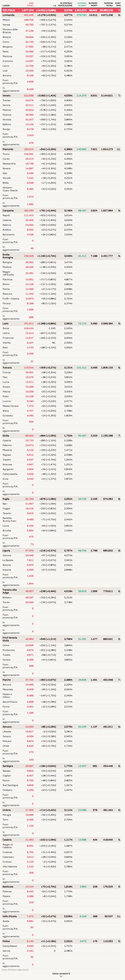Click the 'Genova' province row
The width and height of the screenshot is (125, 980).
pos(61,555)
